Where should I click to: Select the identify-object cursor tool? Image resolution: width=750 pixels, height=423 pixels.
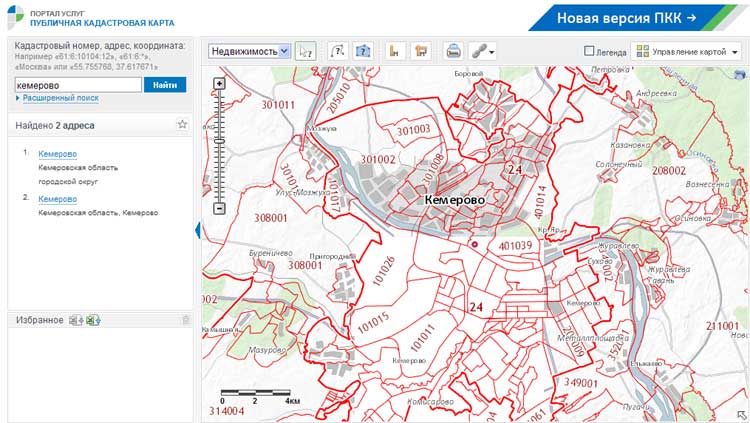(x=306, y=51)
